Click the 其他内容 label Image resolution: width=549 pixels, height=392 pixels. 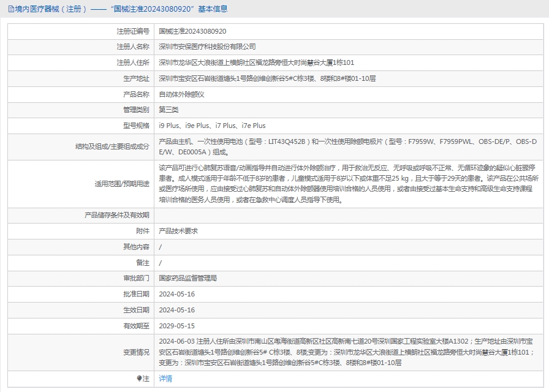pos(136,247)
